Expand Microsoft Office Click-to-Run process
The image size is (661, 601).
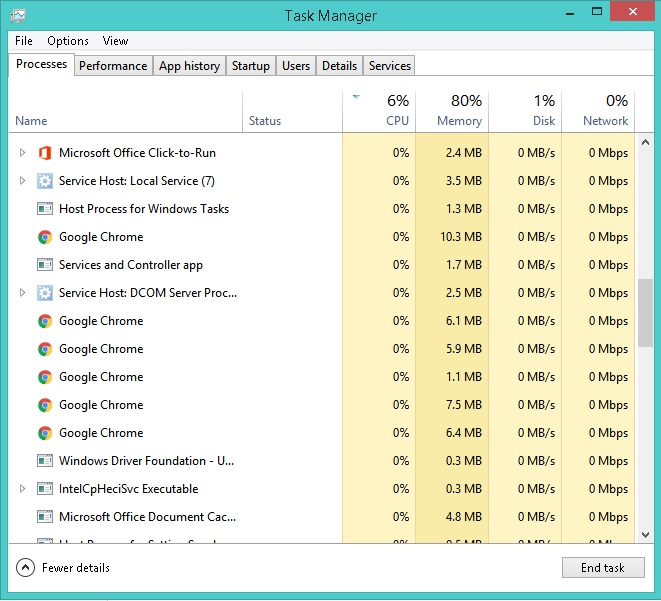22,153
